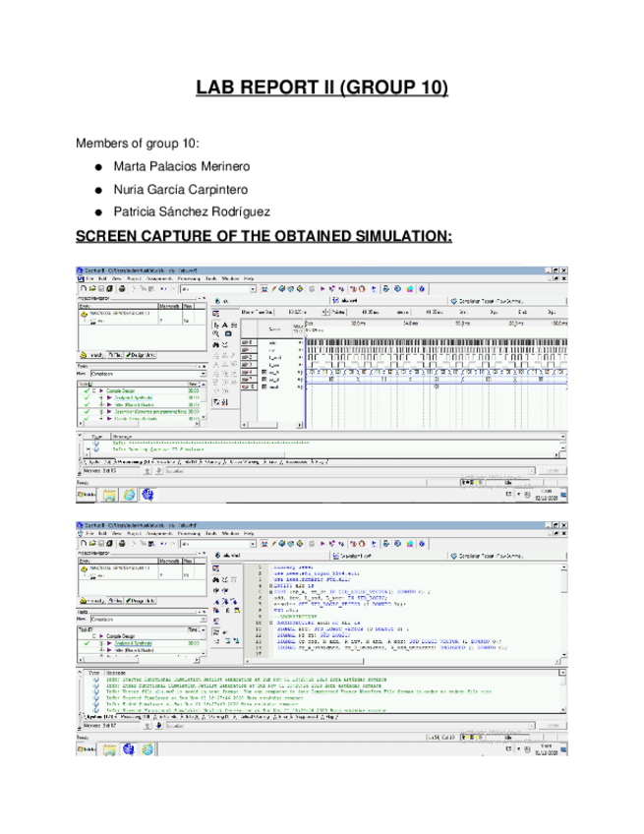Open Flow 'Compilation' dropdown in lower screenshot

tap(203, 620)
